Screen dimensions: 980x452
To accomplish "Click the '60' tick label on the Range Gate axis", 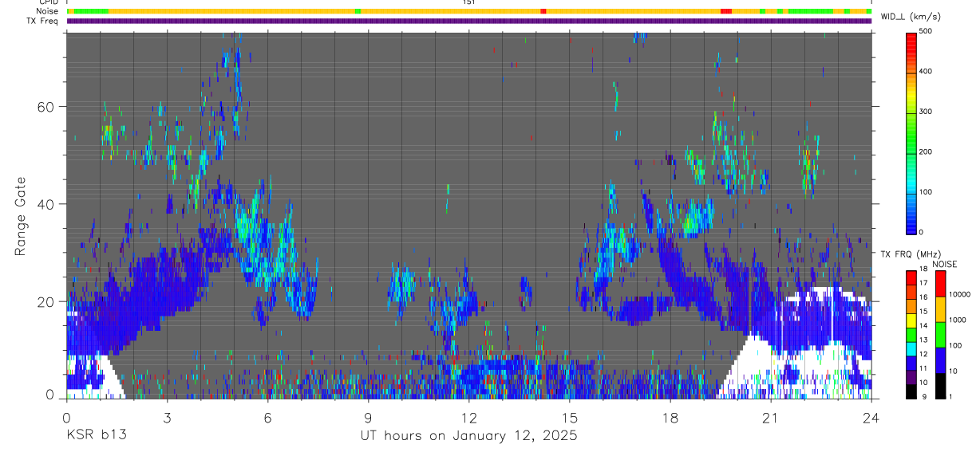I will (47, 107).
